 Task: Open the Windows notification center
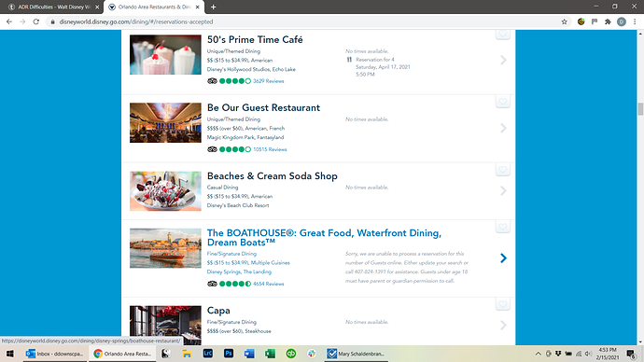point(632,354)
